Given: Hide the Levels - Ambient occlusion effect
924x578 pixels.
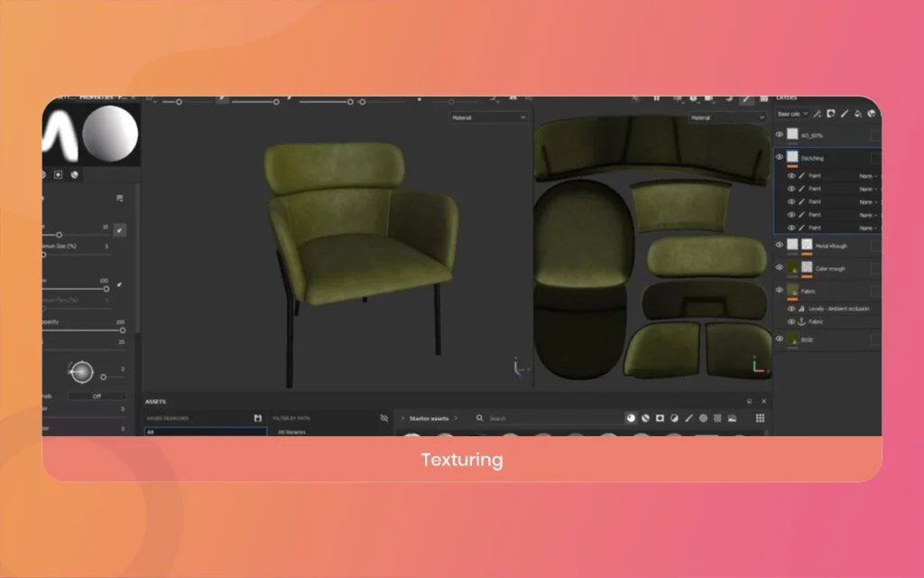Looking at the screenshot, I should pos(791,309).
